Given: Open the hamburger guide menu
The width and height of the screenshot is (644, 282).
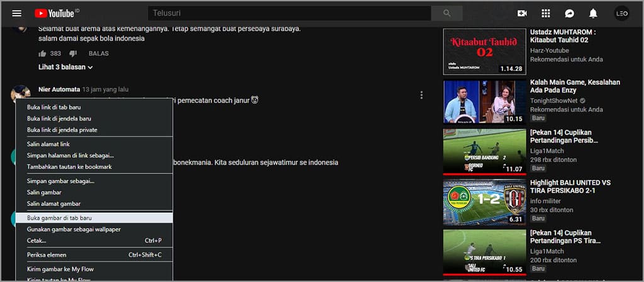Looking at the screenshot, I should 17,13.
